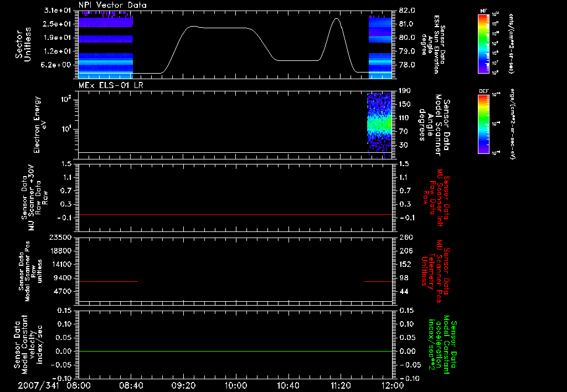
Task: Click the 'cnts/(cm**2-sr-sec)' units label
Action: pos(511,43)
